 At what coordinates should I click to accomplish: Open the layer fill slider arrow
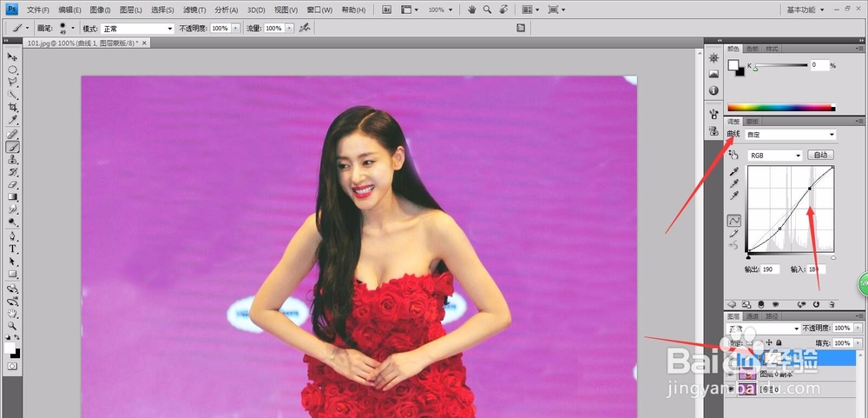point(858,343)
